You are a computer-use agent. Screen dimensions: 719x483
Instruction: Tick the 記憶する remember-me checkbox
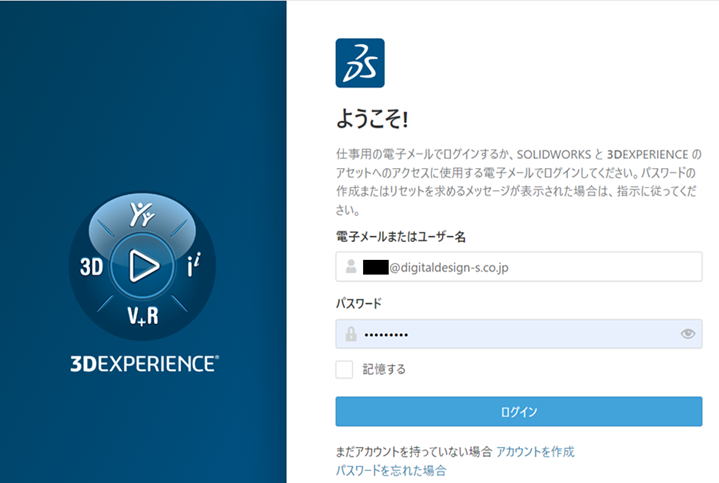(x=344, y=369)
